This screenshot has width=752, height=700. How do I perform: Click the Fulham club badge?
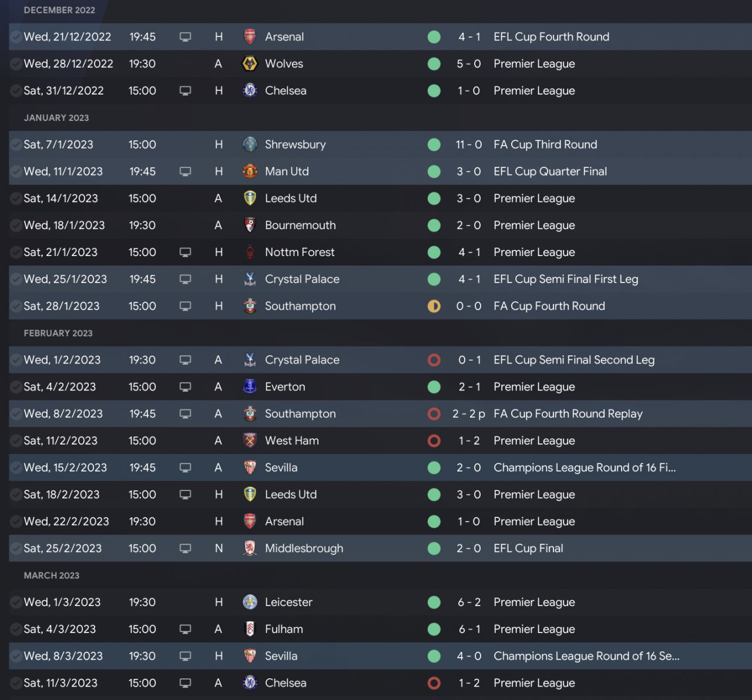tap(250, 629)
